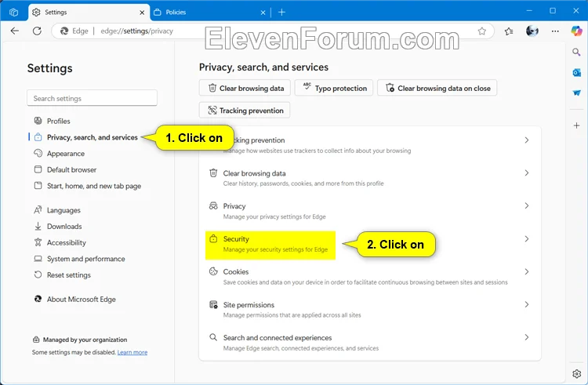Click the trash icon beside Clear browsing data row
This screenshot has width=588, height=385.
pyautogui.click(x=213, y=173)
